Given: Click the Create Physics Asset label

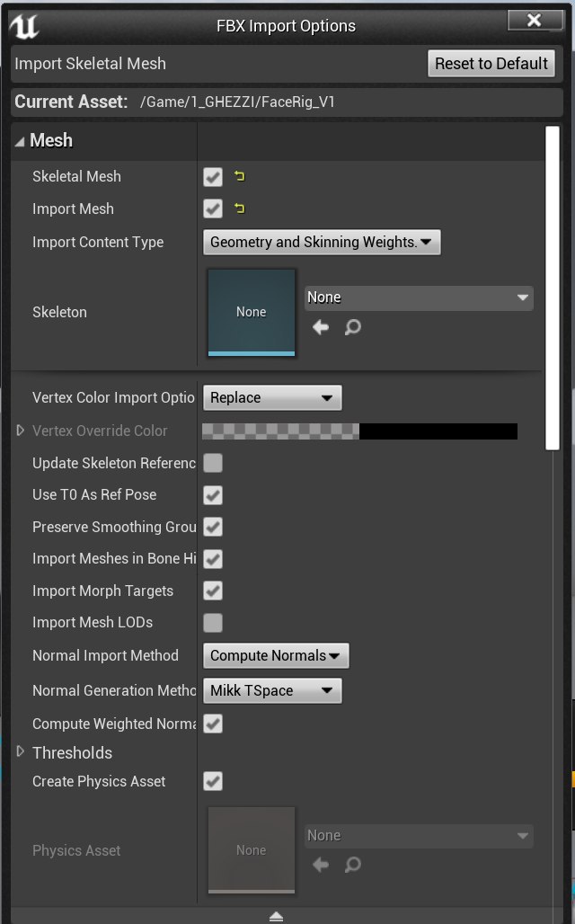Looking at the screenshot, I should [99, 781].
